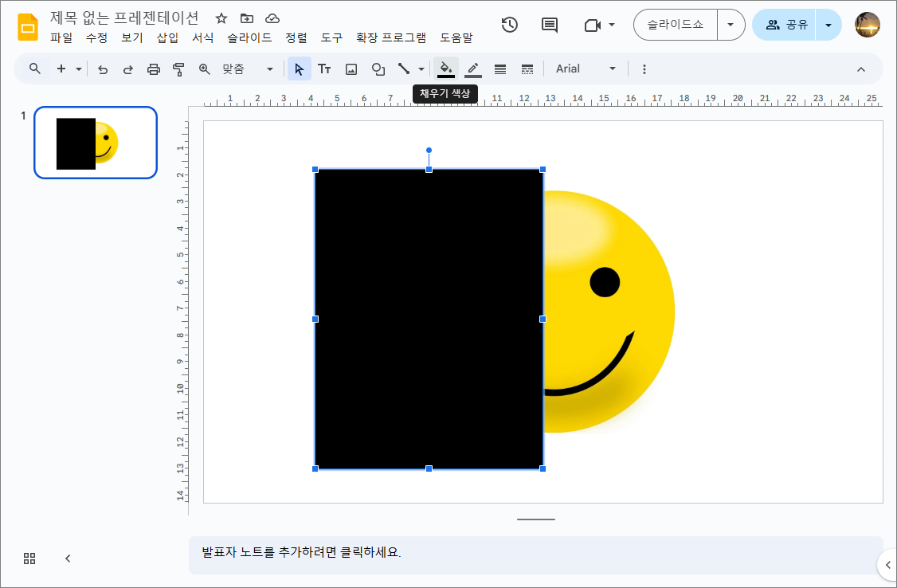The width and height of the screenshot is (897, 588).
Task: Open version history via clock icon
Action: pos(510,25)
